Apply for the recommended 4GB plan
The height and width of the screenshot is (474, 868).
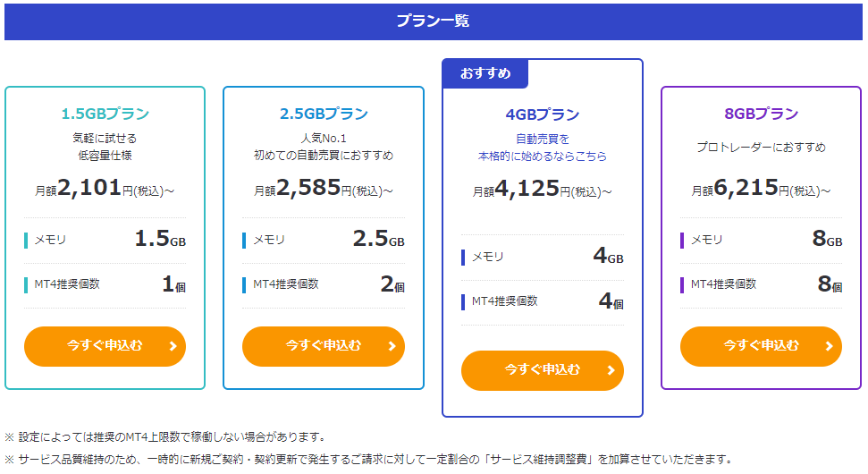542,370
